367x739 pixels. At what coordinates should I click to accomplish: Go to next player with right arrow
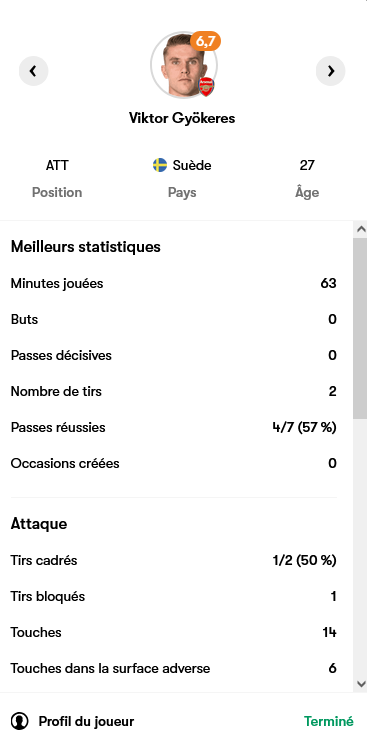[330, 71]
